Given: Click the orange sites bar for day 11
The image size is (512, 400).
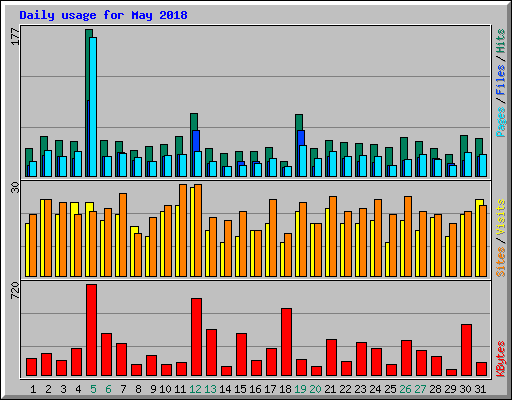Looking at the screenshot, I should click(183, 230).
